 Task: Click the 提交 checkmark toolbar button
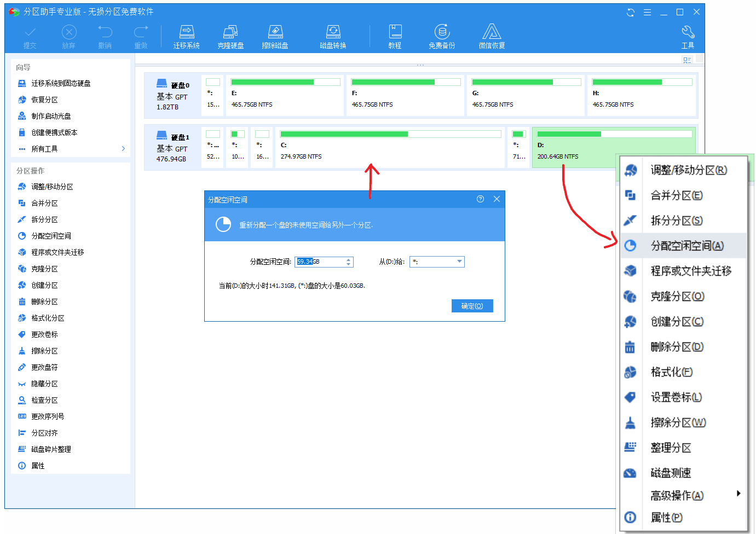[30, 37]
